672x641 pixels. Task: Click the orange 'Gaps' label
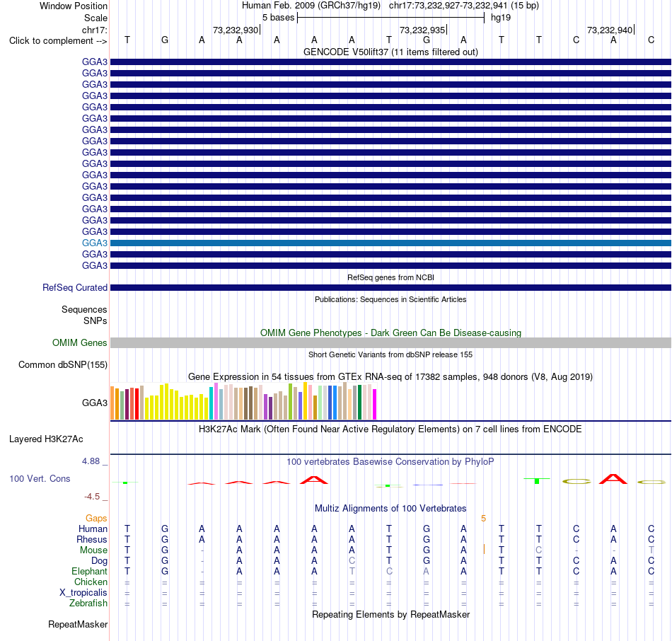pos(96,519)
